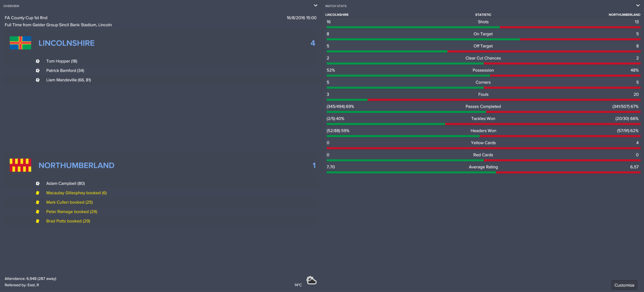The height and width of the screenshot is (292, 644).
Task: Expand the Overview panel dropdown
Action: [315, 5]
